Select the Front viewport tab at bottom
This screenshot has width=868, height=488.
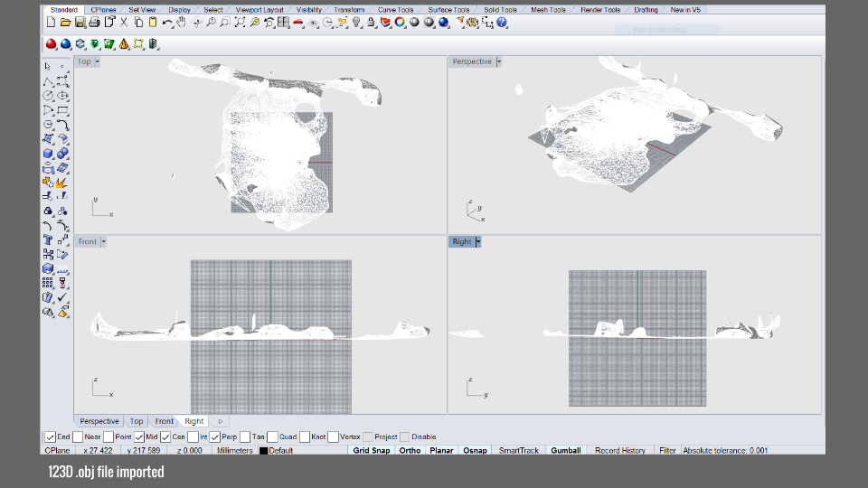tap(164, 421)
